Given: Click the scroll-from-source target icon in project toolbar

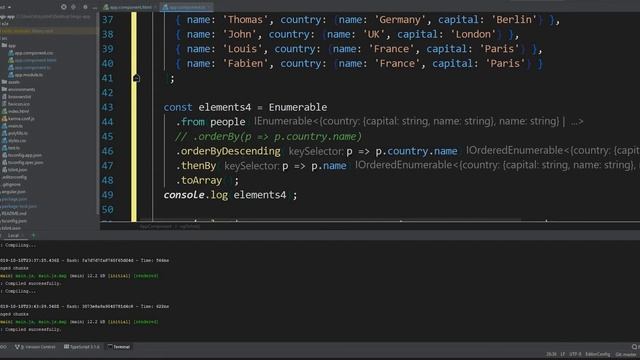Looking at the screenshot, I should (64, 7).
